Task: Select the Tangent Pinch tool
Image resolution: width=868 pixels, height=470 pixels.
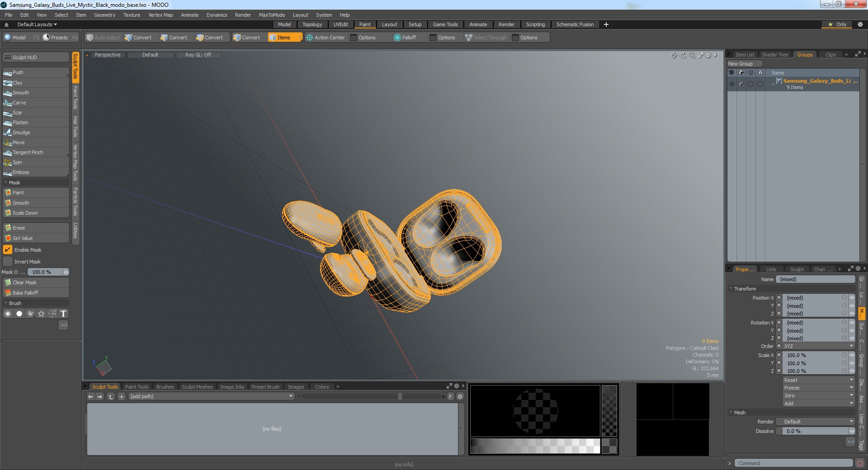Action: pos(36,152)
